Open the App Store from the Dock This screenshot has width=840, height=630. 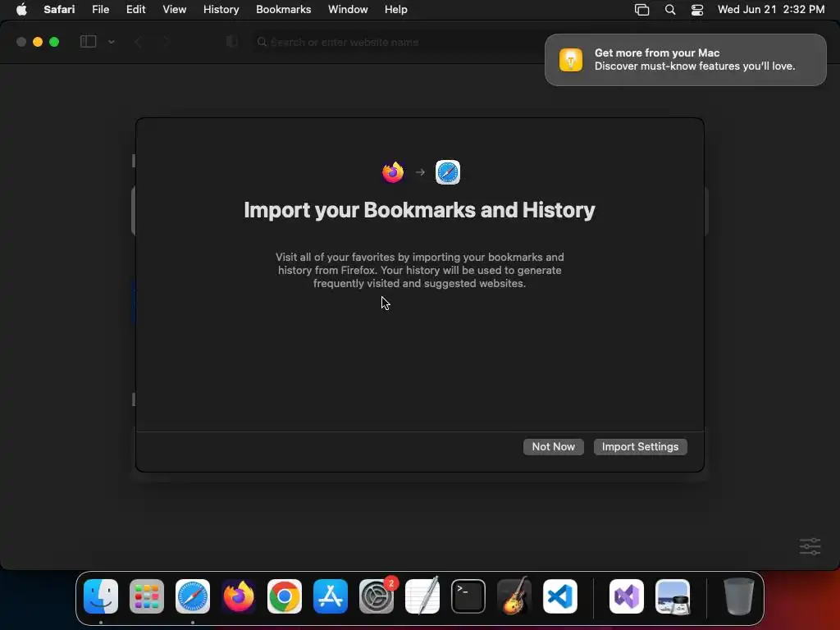tap(331, 596)
